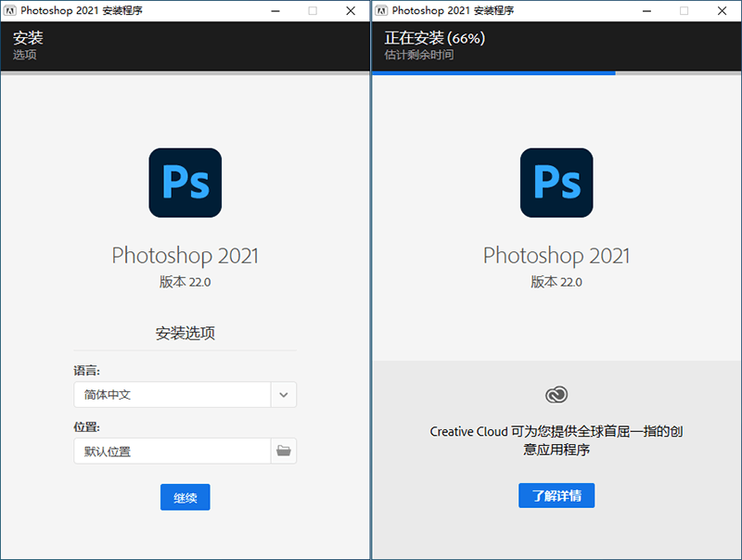Close the left installer window
This screenshot has height=560, width=742.
coord(351,11)
